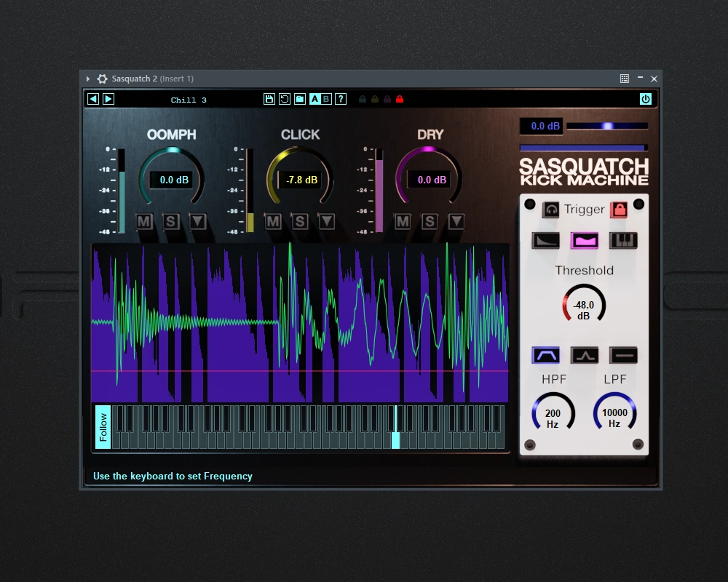
Task: Go to next preset arrow
Action: [108, 99]
